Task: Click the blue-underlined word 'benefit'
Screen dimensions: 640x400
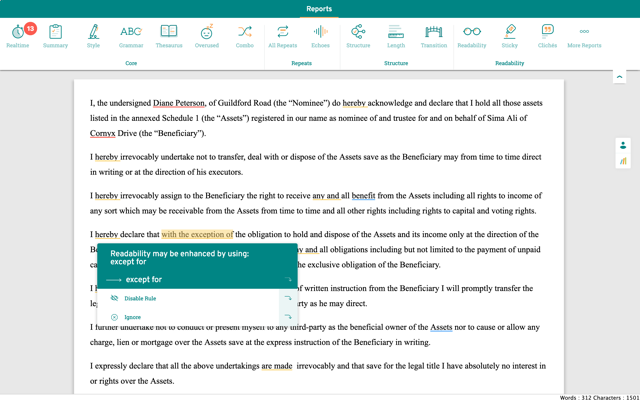Action: 363,196
